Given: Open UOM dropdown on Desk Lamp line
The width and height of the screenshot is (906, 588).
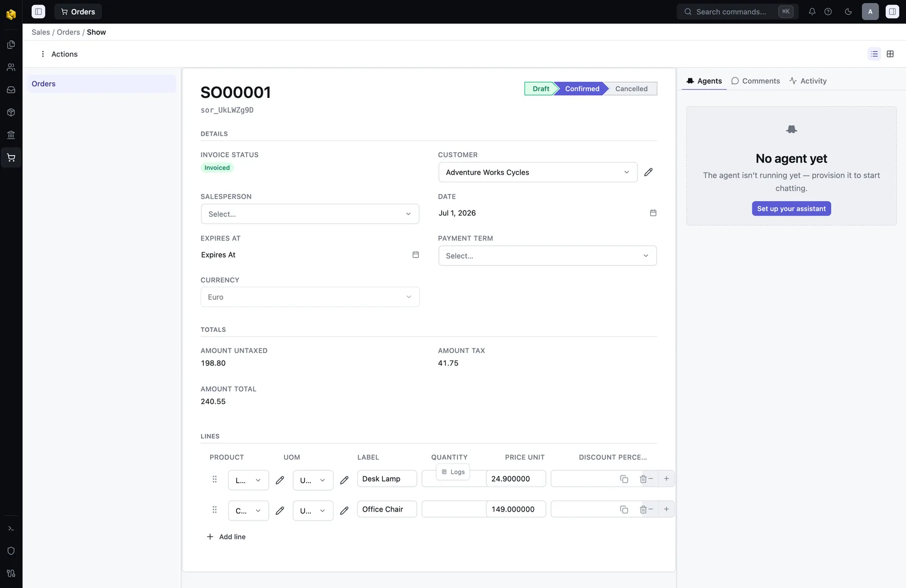Looking at the screenshot, I should coord(313,480).
